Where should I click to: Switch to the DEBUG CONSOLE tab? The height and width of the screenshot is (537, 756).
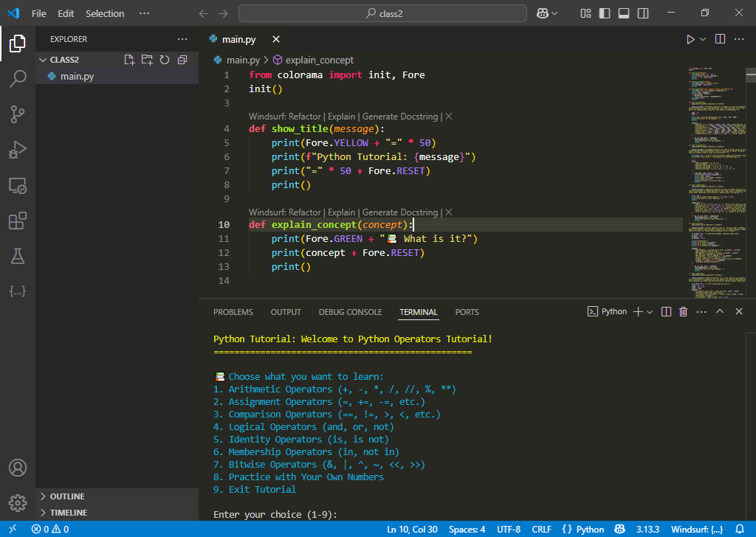(351, 312)
